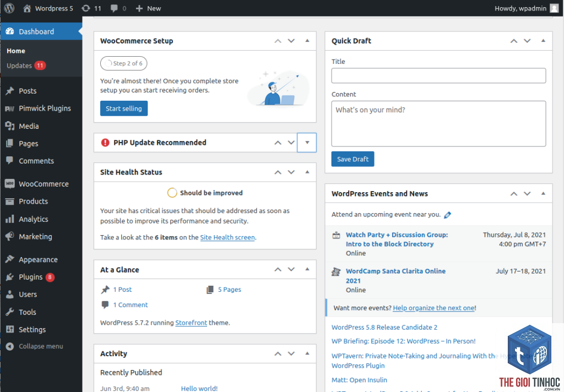This screenshot has height=392, width=564.
Task: Open the wpadmin avatar in admin bar
Action: tap(554, 8)
